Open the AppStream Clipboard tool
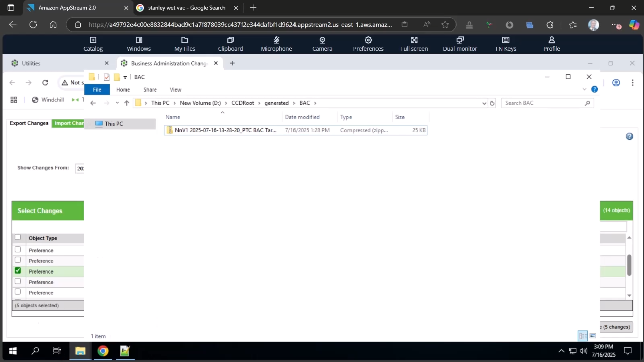This screenshot has height=362, width=644. click(x=230, y=44)
